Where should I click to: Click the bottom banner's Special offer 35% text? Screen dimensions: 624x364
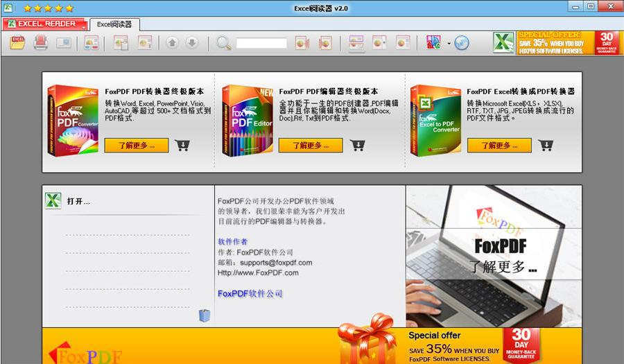pyautogui.click(x=453, y=347)
